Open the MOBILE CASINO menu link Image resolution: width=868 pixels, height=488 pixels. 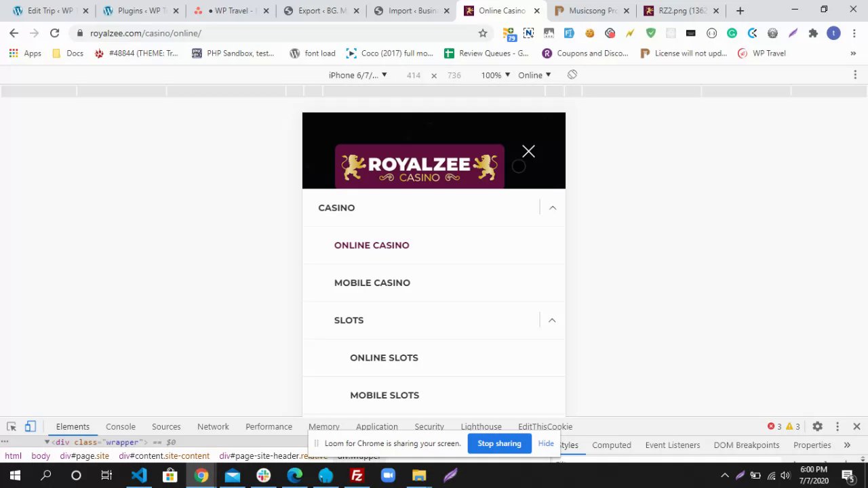tap(372, 283)
